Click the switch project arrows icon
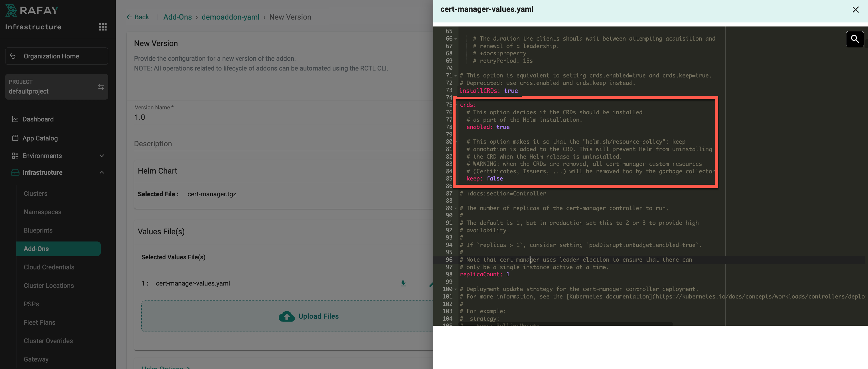The image size is (868, 369). pos(101,87)
